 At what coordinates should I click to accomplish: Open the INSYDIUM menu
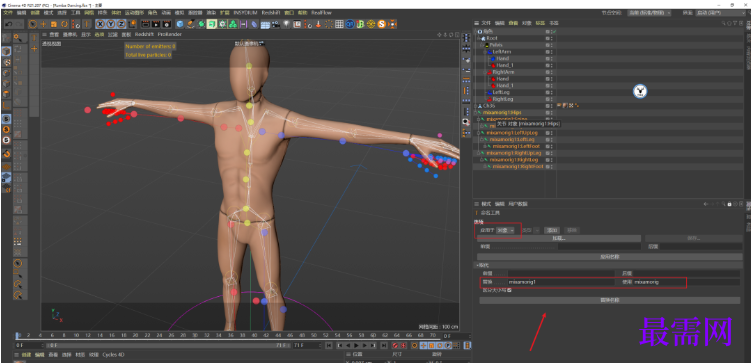[245, 12]
